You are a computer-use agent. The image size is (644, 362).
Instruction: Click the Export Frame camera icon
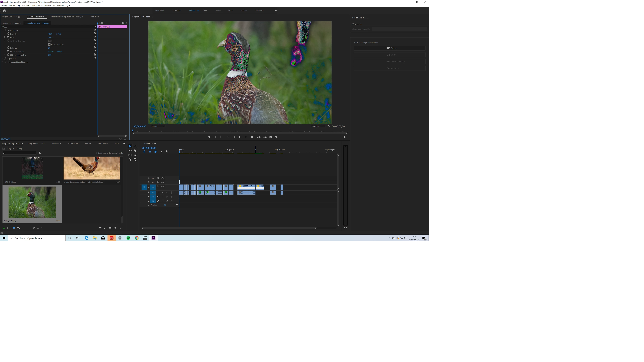(x=271, y=137)
